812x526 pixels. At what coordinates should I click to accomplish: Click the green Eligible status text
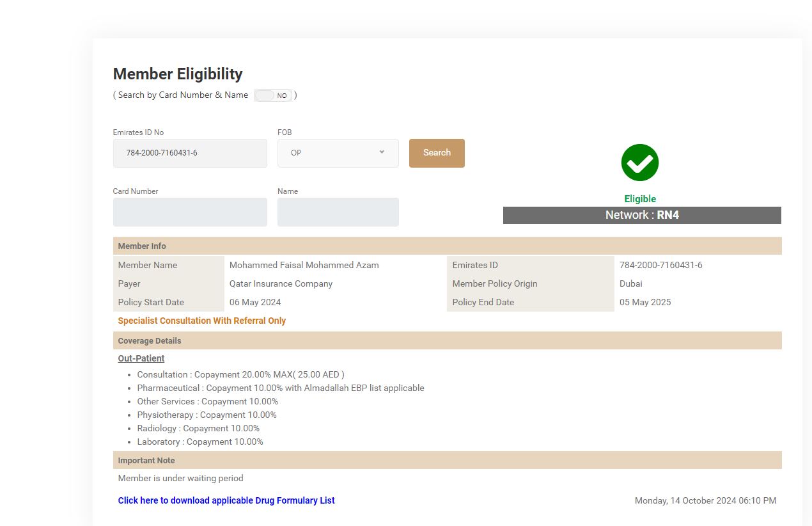point(640,199)
